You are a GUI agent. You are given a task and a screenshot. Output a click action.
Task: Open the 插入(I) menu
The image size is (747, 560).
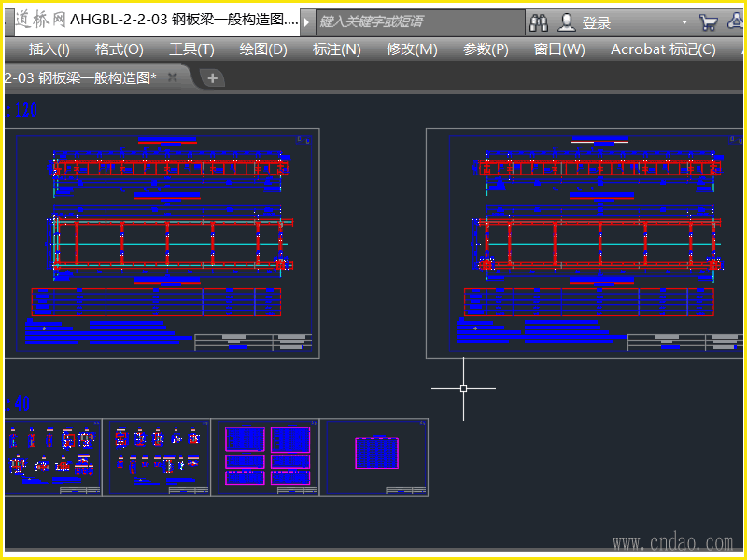[49, 49]
